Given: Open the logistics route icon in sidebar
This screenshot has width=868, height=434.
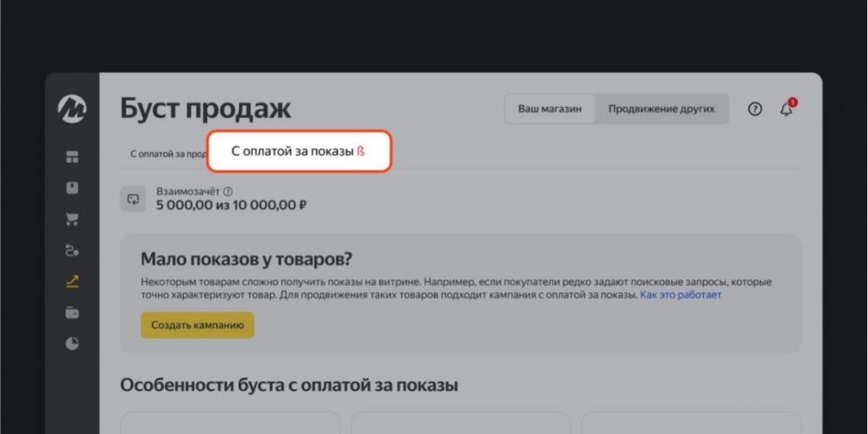Looking at the screenshot, I should [72, 251].
